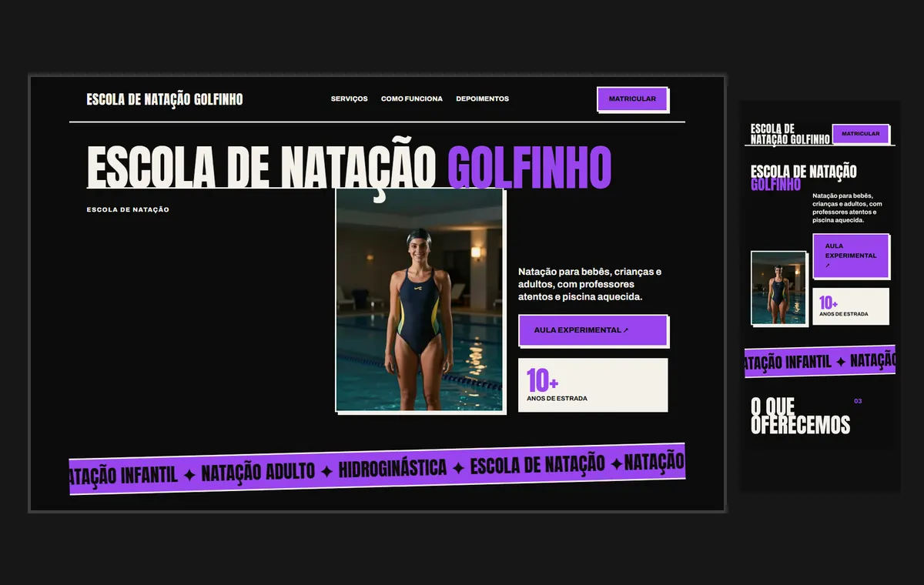Click the desktop description paragraph about natação para bebês
Image resolution: width=924 pixels, height=585 pixels.
[591, 284]
